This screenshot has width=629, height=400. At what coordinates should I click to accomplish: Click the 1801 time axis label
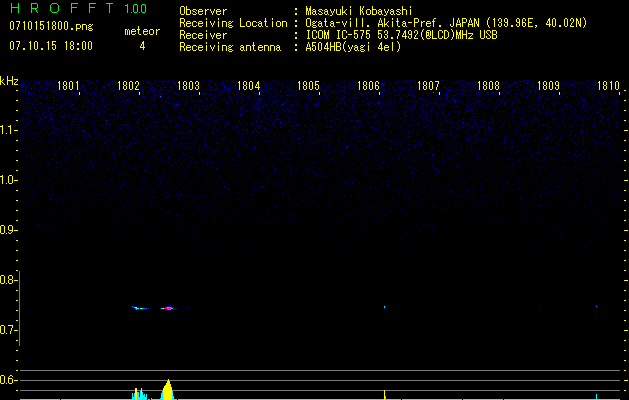click(68, 86)
